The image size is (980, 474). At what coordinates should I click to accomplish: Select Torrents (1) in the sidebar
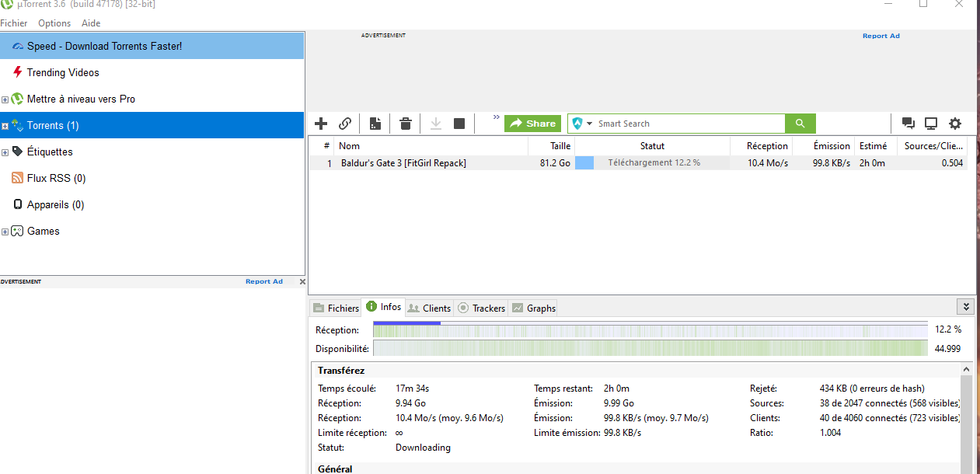152,125
